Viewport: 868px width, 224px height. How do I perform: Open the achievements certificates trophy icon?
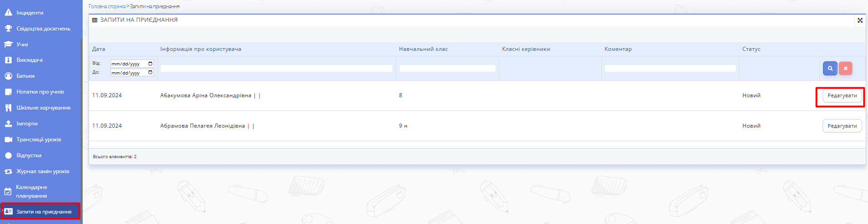click(8, 28)
